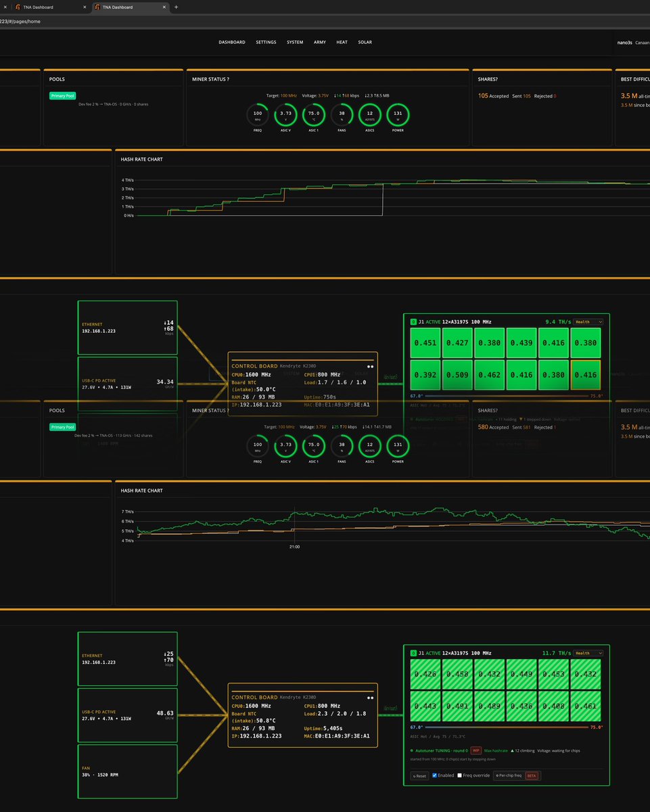Select striped chip tile reading 0.491
The image size is (650, 812).
pyautogui.click(x=457, y=706)
